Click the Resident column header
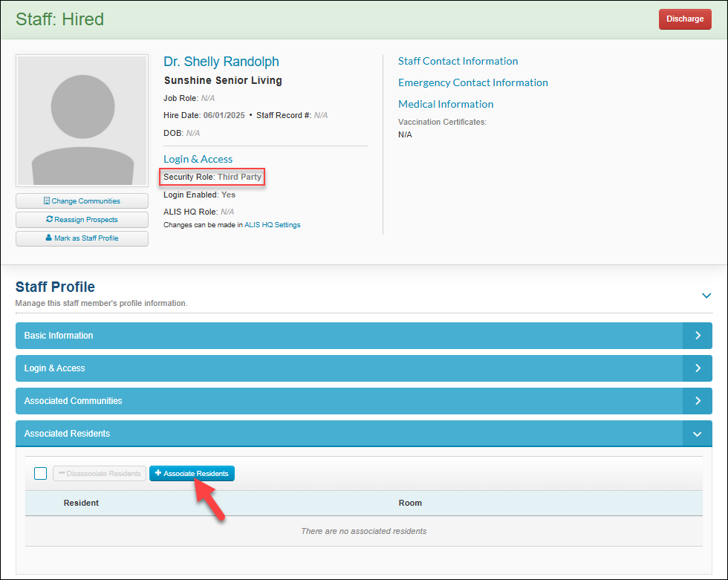This screenshot has width=728, height=580. coord(81,503)
